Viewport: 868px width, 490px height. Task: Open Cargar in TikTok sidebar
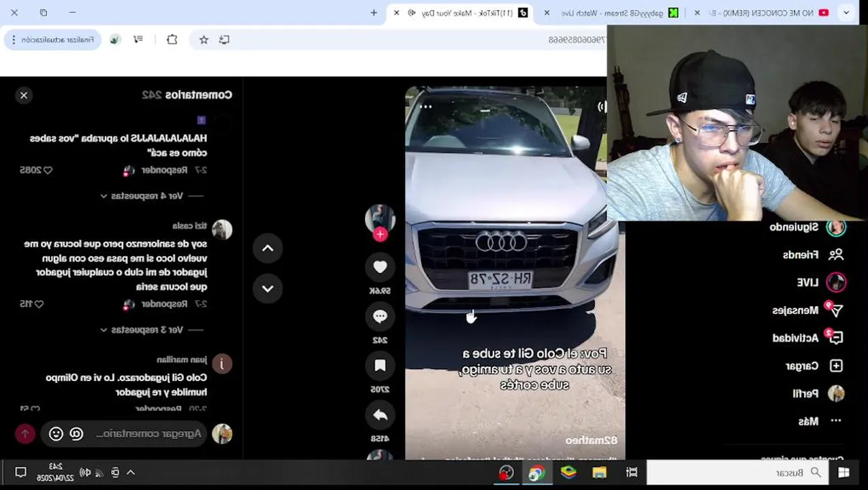point(814,366)
